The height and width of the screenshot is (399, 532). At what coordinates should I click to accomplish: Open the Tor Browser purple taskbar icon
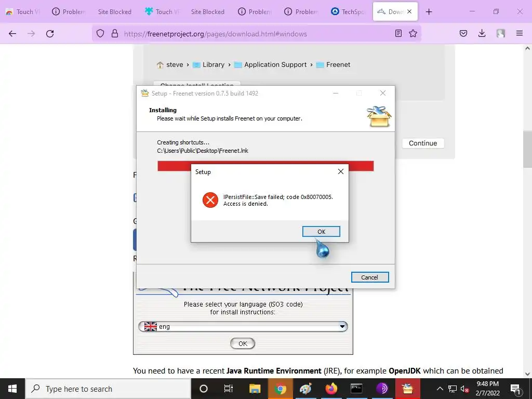click(382, 389)
